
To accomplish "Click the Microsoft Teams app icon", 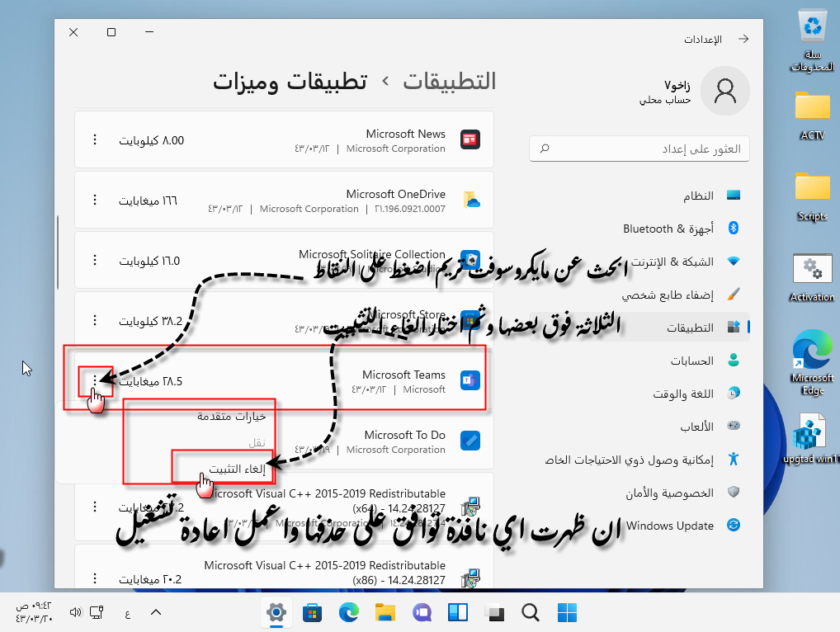I will [470, 380].
